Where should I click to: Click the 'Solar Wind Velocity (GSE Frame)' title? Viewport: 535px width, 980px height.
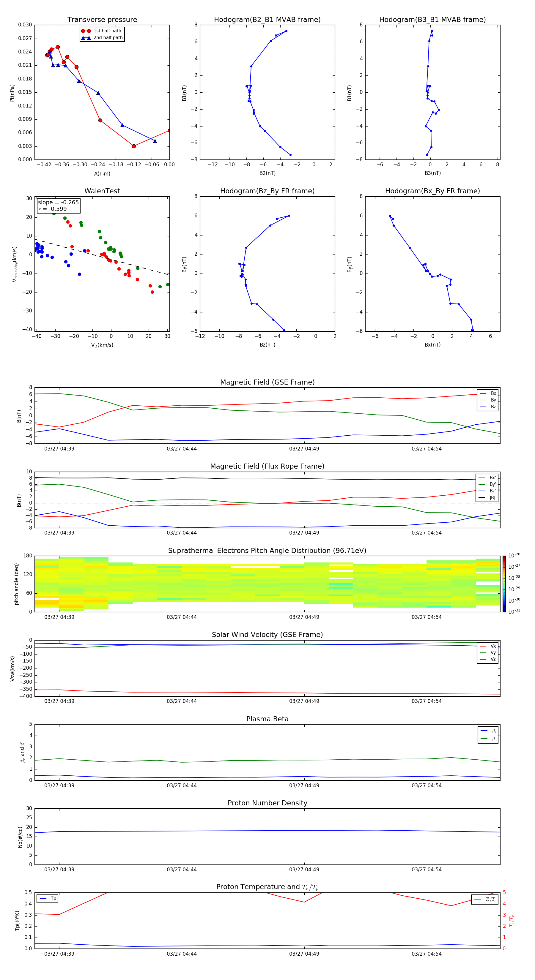[267, 635]
